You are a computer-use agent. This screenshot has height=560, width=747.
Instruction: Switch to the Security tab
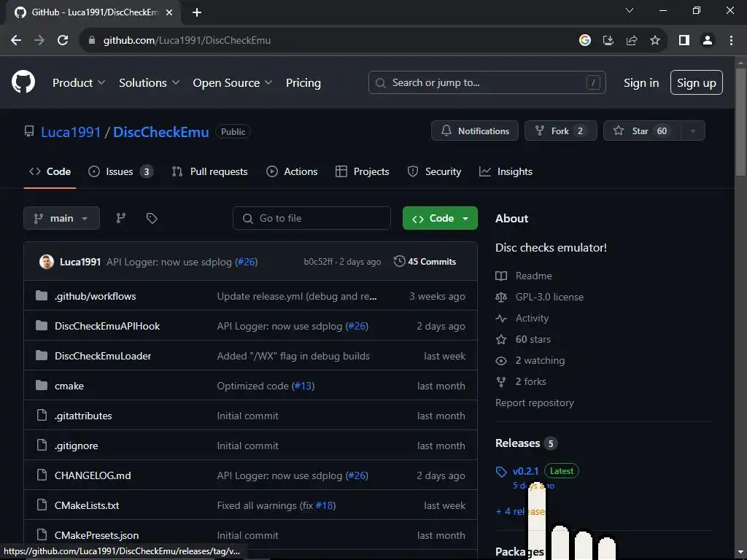point(434,171)
